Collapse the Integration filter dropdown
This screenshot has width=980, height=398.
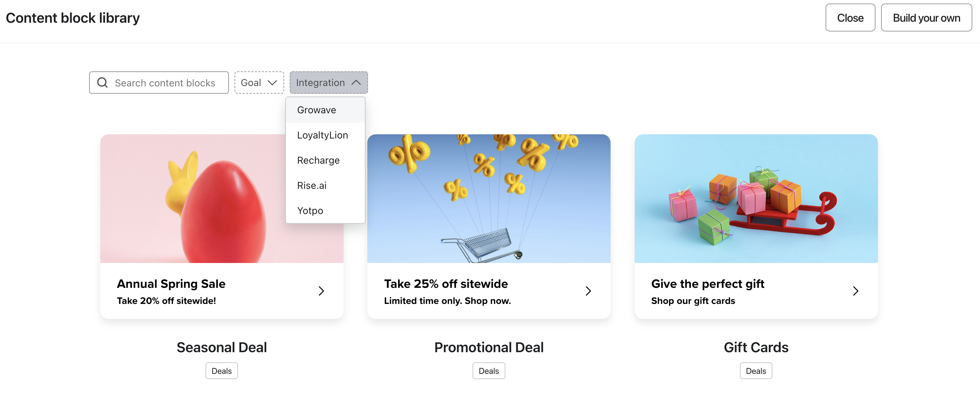[x=328, y=83]
